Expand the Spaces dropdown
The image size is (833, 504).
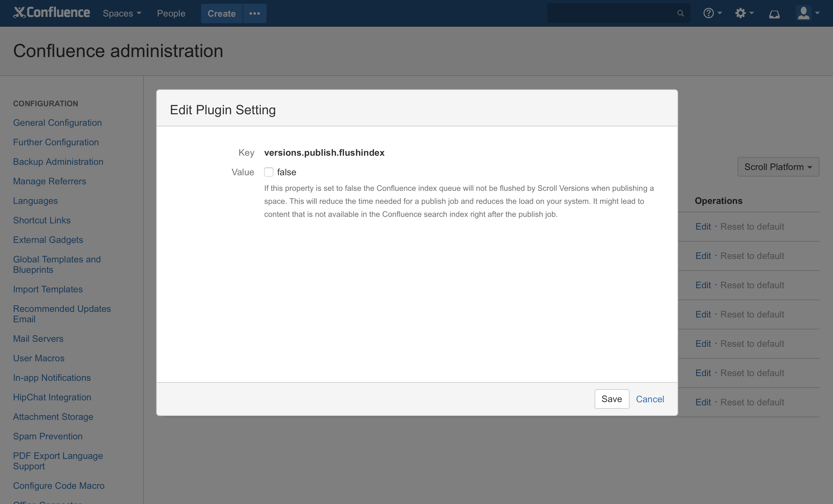(122, 13)
